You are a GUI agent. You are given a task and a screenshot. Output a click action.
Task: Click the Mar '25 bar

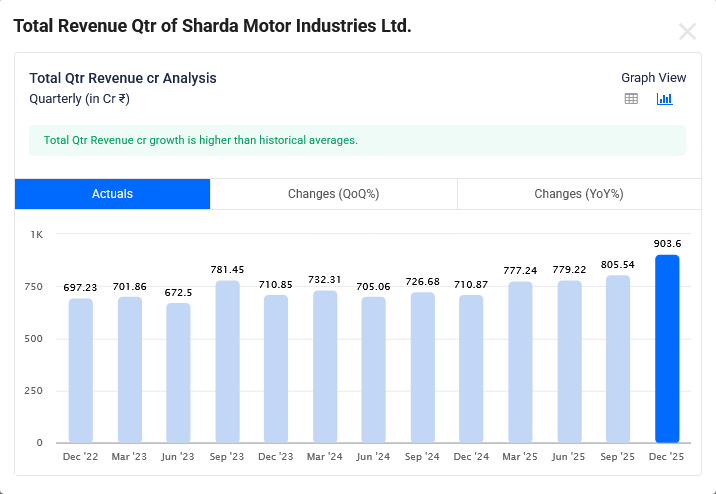click(x=520, y=362)
